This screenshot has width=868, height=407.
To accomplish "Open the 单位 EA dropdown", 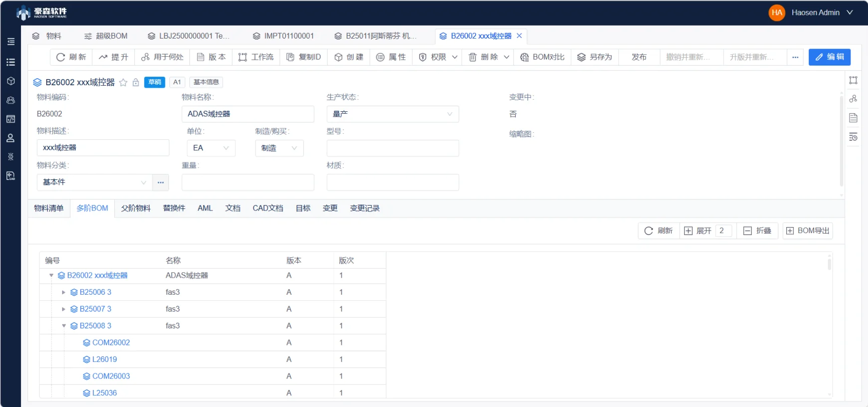I will (x=211, y=148).
